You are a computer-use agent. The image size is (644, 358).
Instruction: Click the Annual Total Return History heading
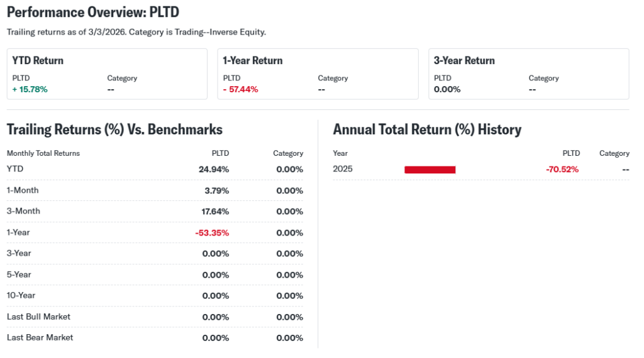point(427,129)
